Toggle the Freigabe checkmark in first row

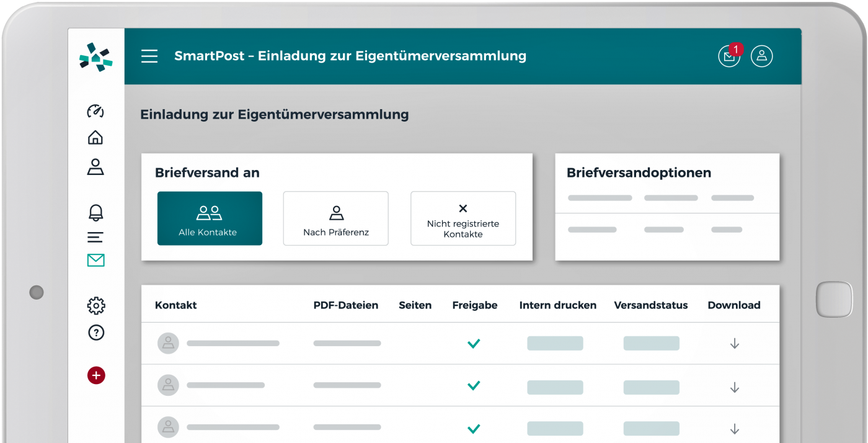point(474,344)
